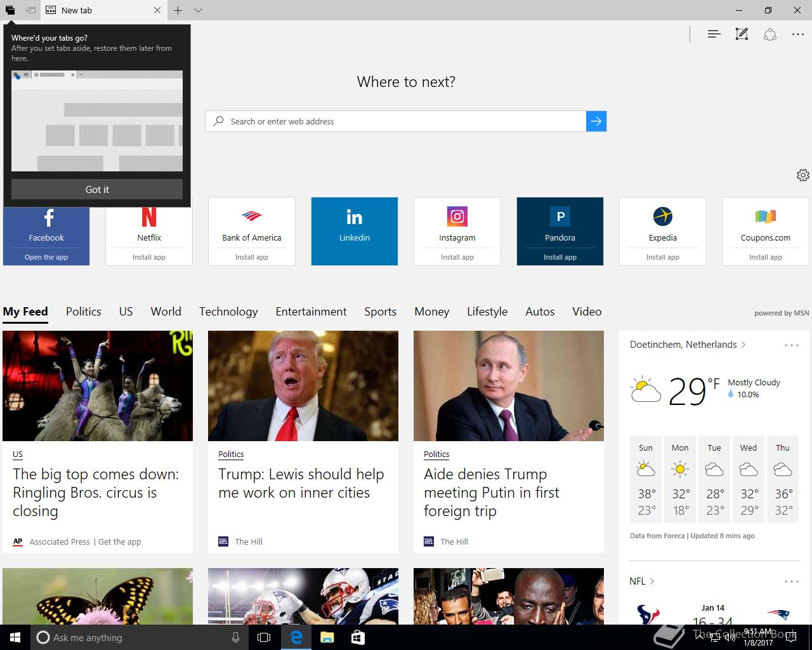Switch to the US feed tab

pyautogui.click(x=126, y=312)
